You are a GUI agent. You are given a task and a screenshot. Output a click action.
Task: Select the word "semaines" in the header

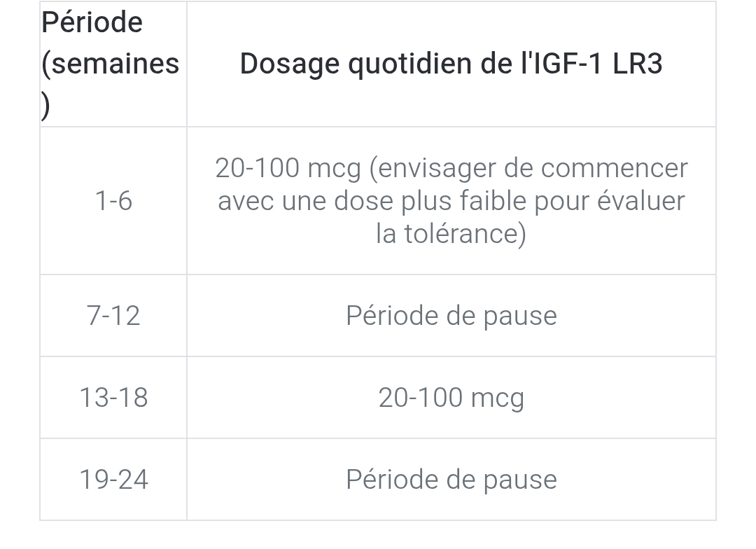point(115,64)
